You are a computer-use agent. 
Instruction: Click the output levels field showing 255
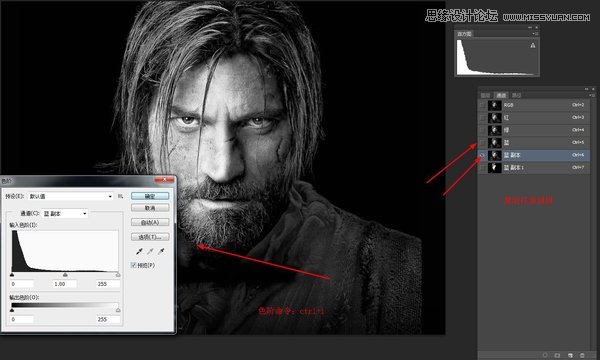click(108, 319)
